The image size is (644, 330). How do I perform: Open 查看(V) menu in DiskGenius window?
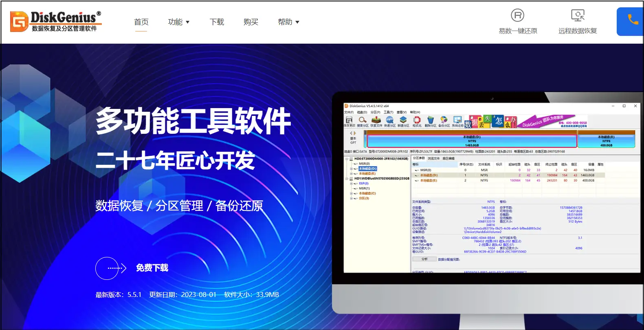pos(402,112)
